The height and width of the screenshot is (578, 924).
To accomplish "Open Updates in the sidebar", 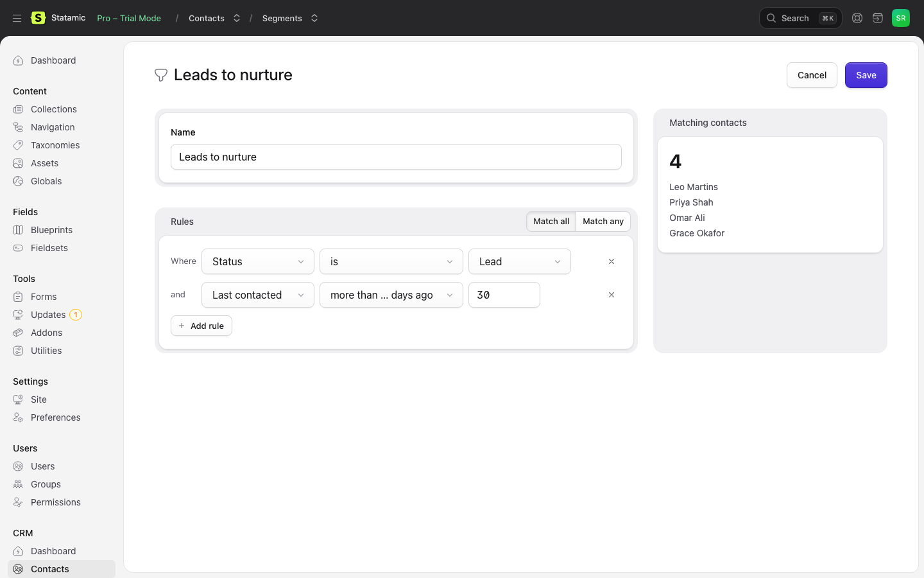I will [48, 315].
